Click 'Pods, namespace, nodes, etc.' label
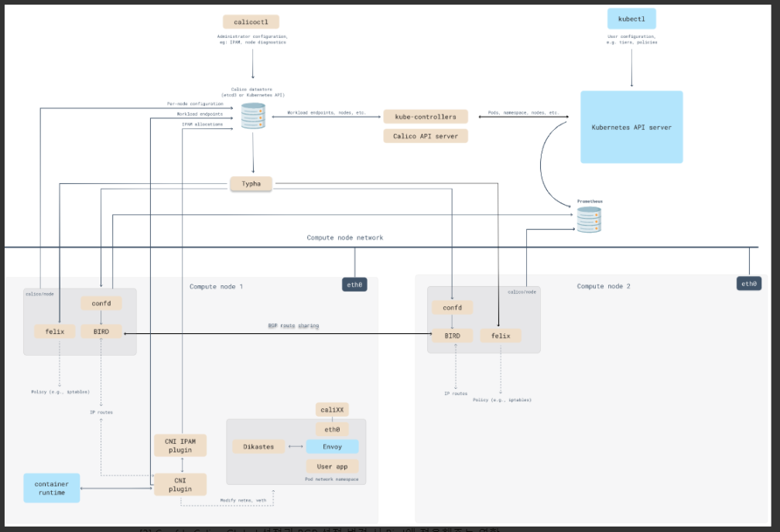Image resolution: width=780 pixels, height=532 pixels. 523,113
